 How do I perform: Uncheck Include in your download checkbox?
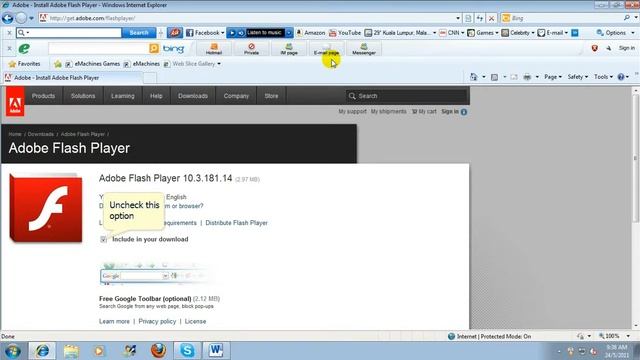coord(104,239)
